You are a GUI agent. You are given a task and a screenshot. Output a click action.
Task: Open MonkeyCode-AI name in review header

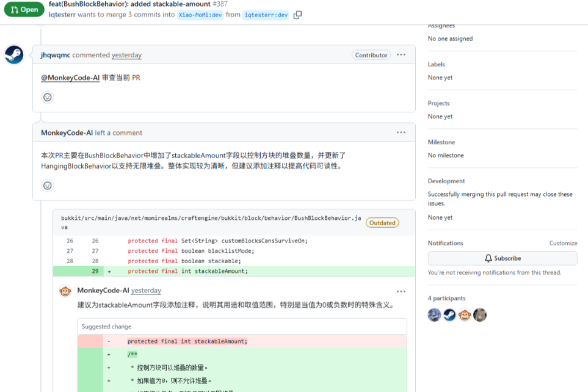[x=67, y=132]
